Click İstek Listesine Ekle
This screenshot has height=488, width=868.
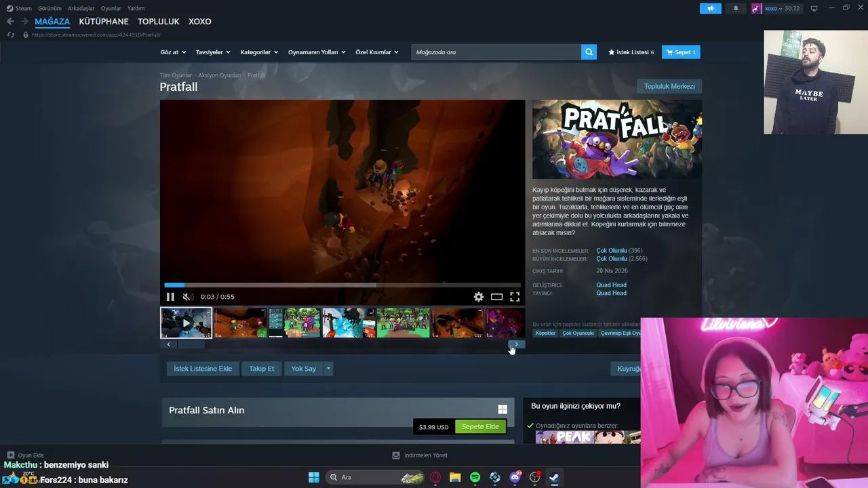pyautogui.click(x=203, y=369)
